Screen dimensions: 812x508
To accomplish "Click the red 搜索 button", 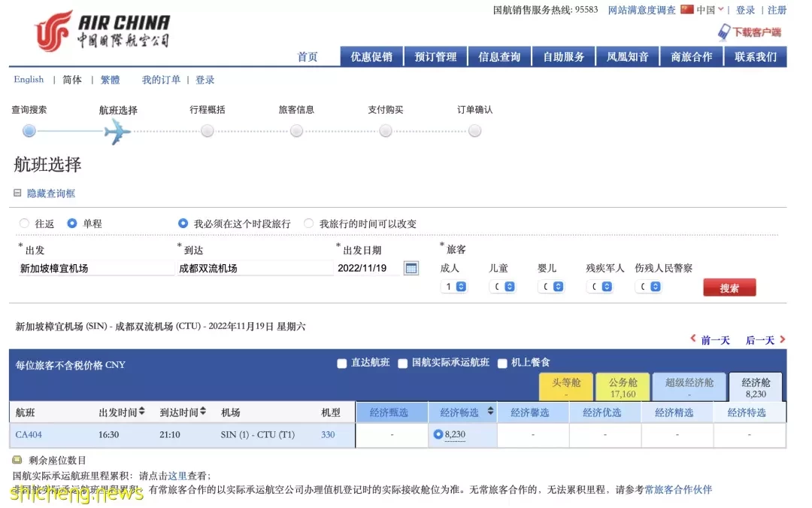I will pyautogui.click(x=729, y=287).
